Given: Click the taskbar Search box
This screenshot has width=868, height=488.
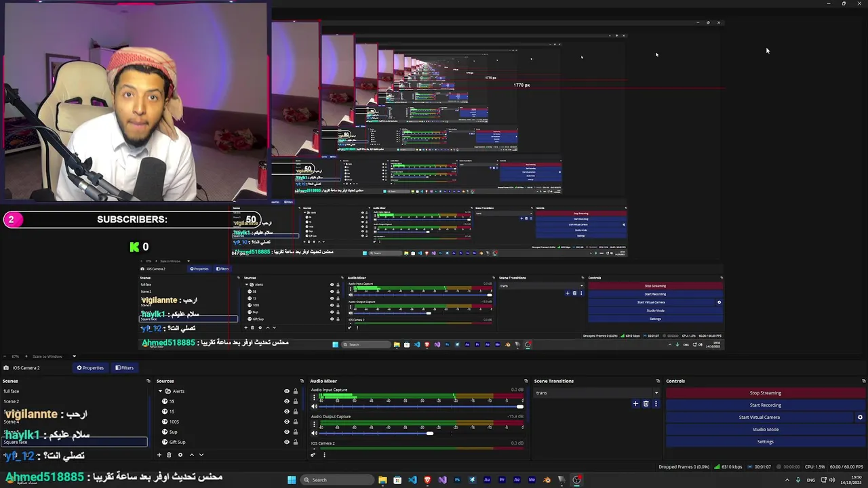Looking at the screenshot, I should point(338,480).
